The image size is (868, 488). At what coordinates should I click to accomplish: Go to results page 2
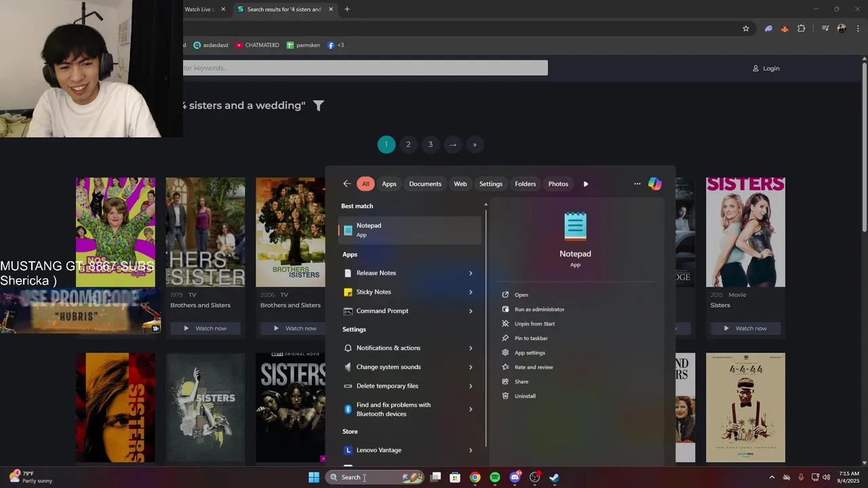pyautogui.click(x=408, y=144)
